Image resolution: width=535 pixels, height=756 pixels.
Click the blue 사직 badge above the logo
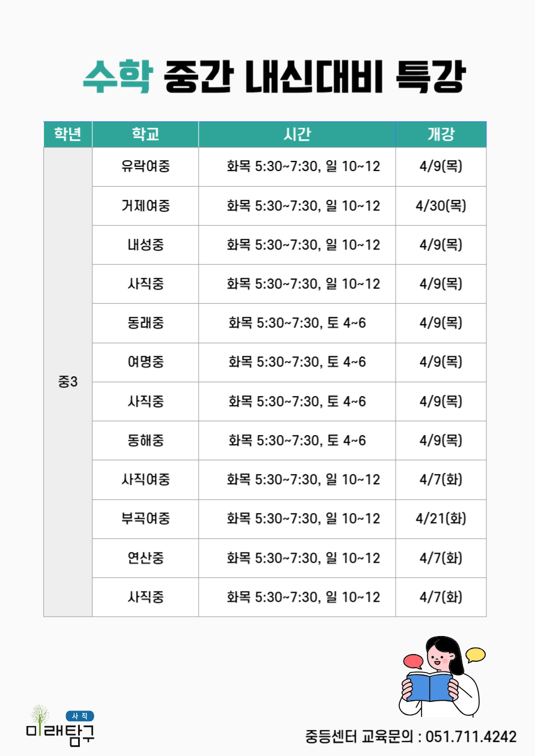pos(79,716)
